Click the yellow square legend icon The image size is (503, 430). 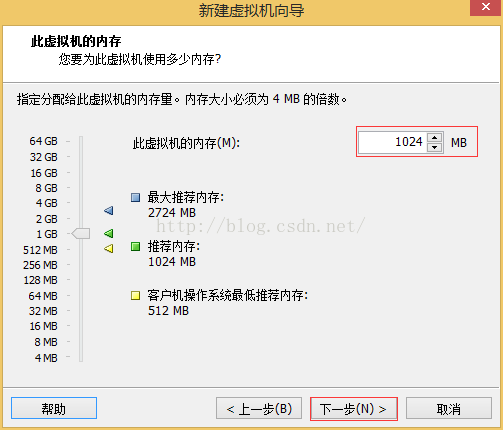click(x=135, y=295)
